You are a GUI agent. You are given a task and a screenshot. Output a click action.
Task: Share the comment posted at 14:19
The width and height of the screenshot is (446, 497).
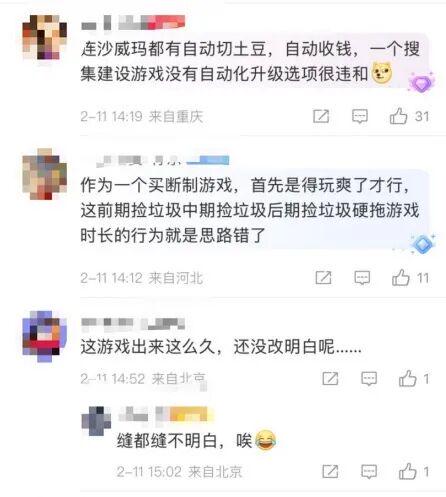pos(321,116)
